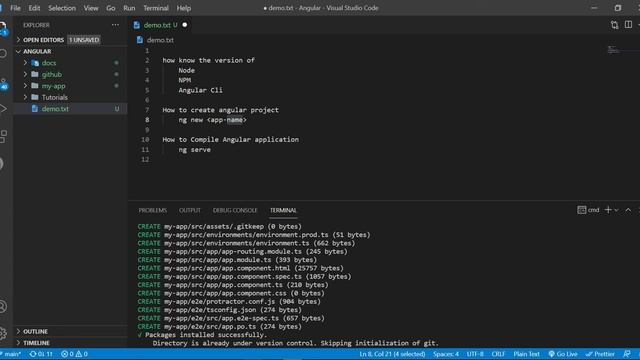Open the launch profile dropdown arrow in terminal
This screenshot has height=360, width=640.
point(616,210)
